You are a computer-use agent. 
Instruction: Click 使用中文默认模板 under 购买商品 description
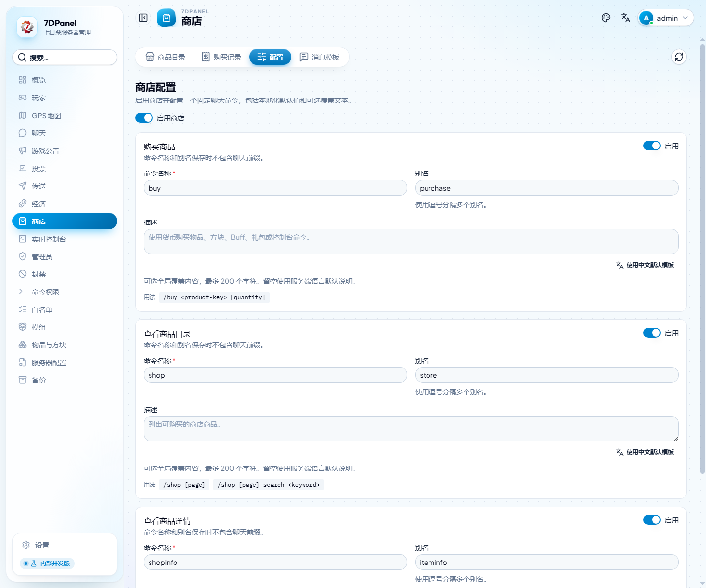(x=645, y=265)
